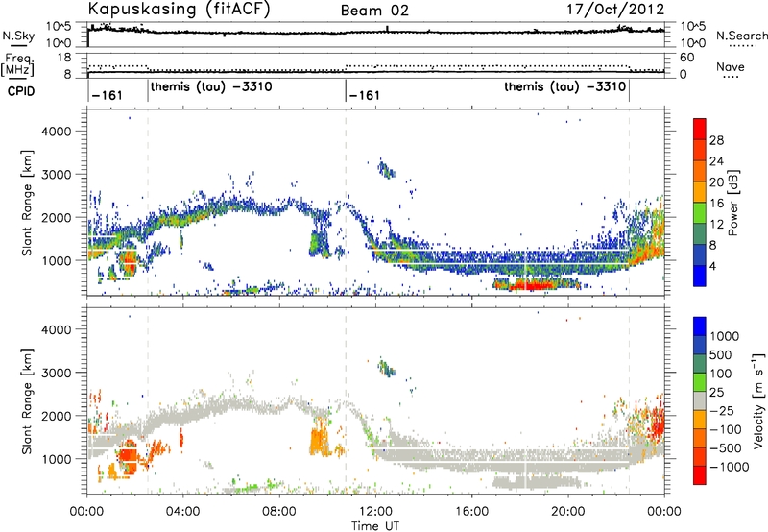This screenshot has height=532, width=768.
Task: Click the isolated echo near 3000 km in the power panel
Action: tap(386, 169)
